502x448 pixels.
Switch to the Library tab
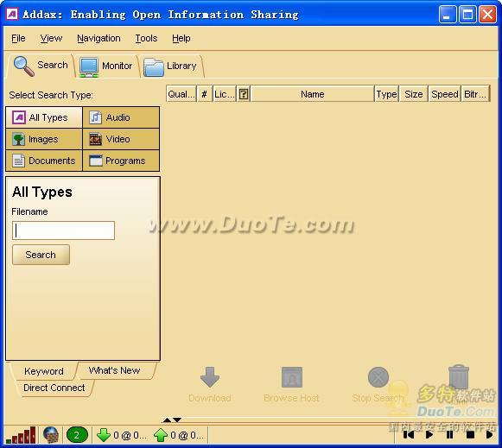click(x=171, y=66)
